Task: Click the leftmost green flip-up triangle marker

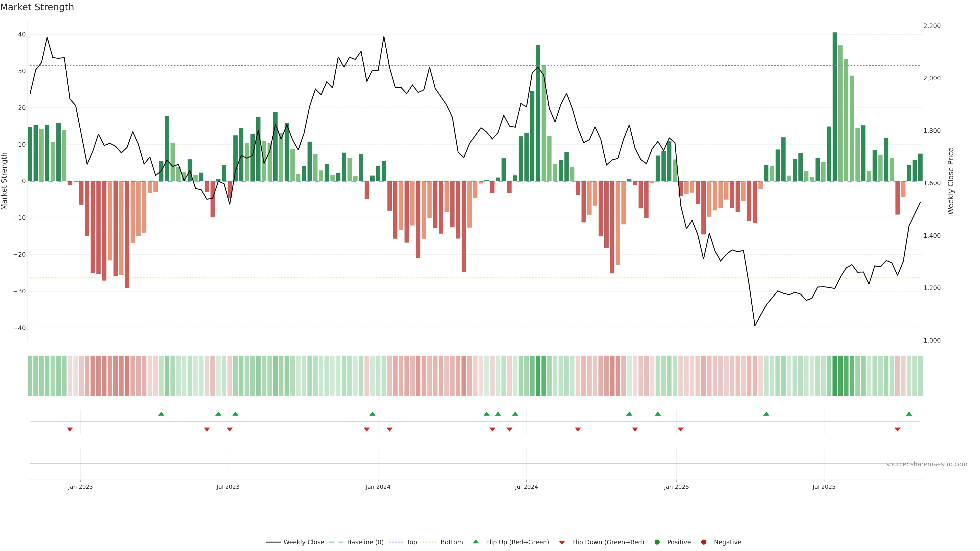Action: pyautogui.click(x=161, y=414)
